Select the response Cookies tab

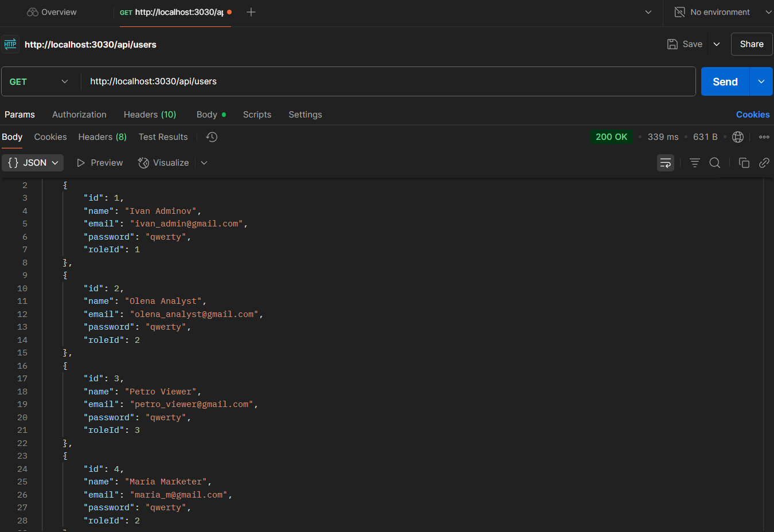[x=50, y=137]
